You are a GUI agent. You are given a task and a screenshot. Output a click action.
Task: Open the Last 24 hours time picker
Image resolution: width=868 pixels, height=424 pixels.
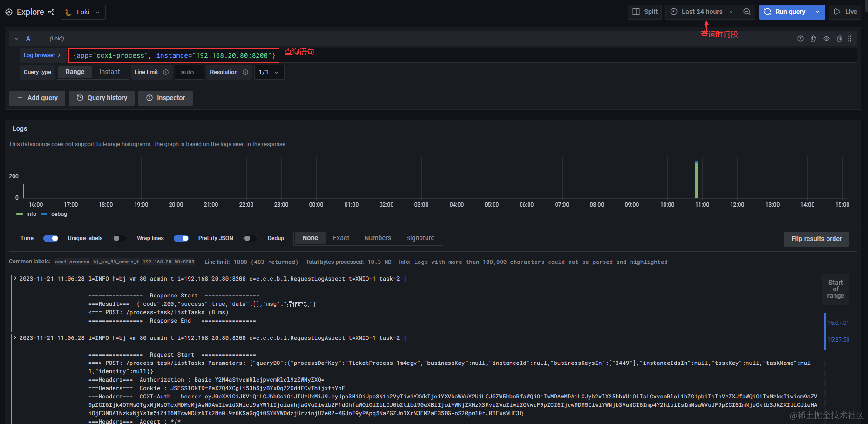(702, 12)
